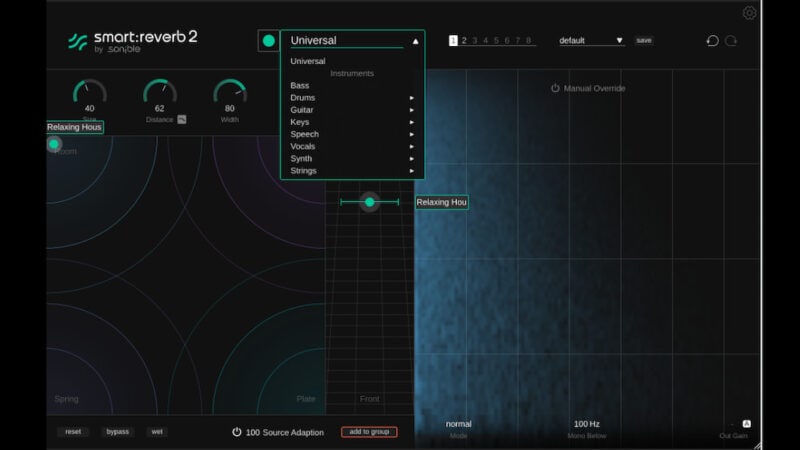Screen dimensions: 800x450
Task: Select state slot 3
Action: 475,40
